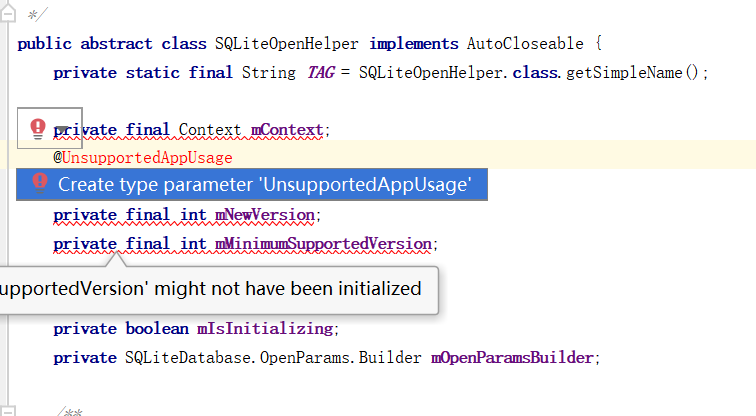Click the 'abstract' keyword in class declaration

point(116,44)
